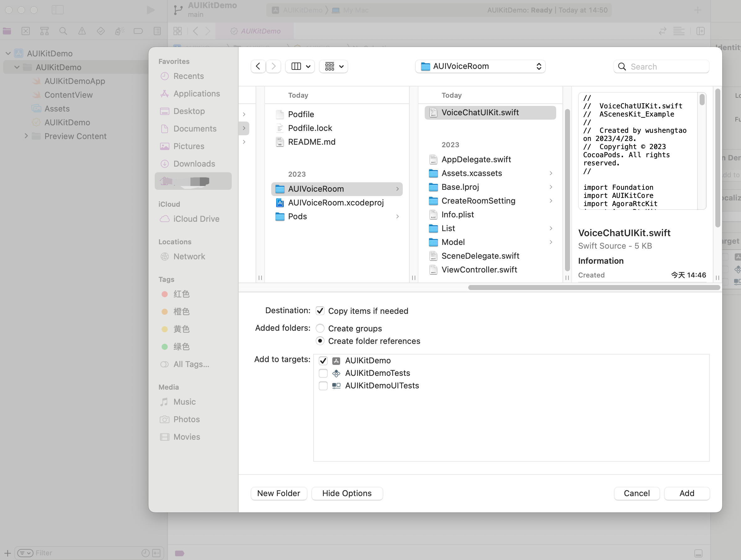Open Xcode issue navigator warning icon
Screen dimensions: 741x560
click(82, 31)
